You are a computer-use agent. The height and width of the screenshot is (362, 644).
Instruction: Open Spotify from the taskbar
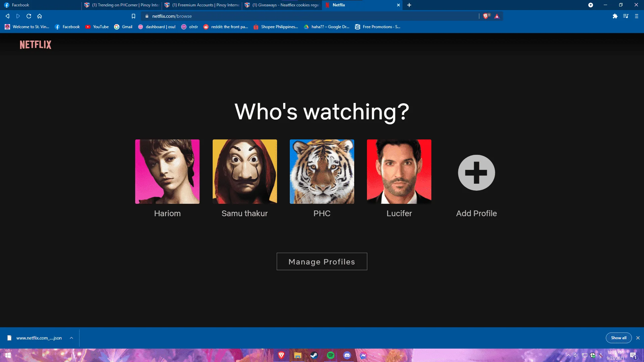pos(331,355)
